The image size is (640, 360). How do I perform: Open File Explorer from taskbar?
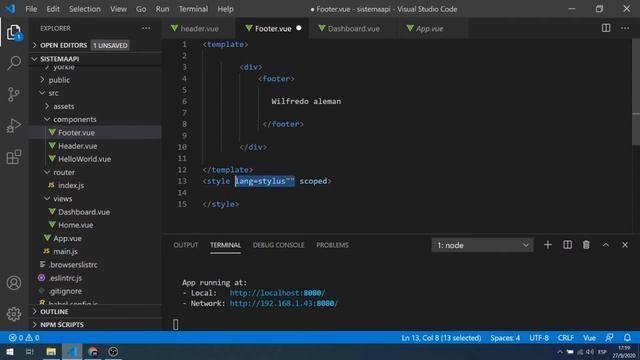click(51, 351)
